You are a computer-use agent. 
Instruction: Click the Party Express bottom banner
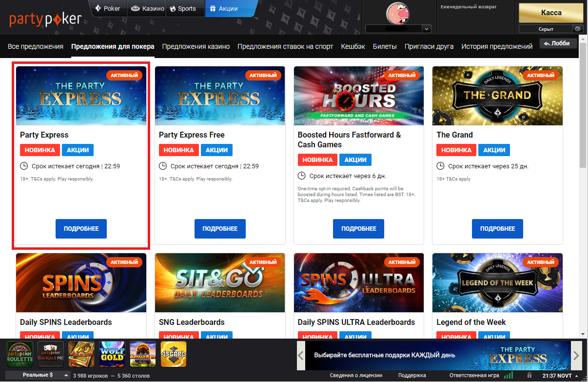tap(439, 355)
